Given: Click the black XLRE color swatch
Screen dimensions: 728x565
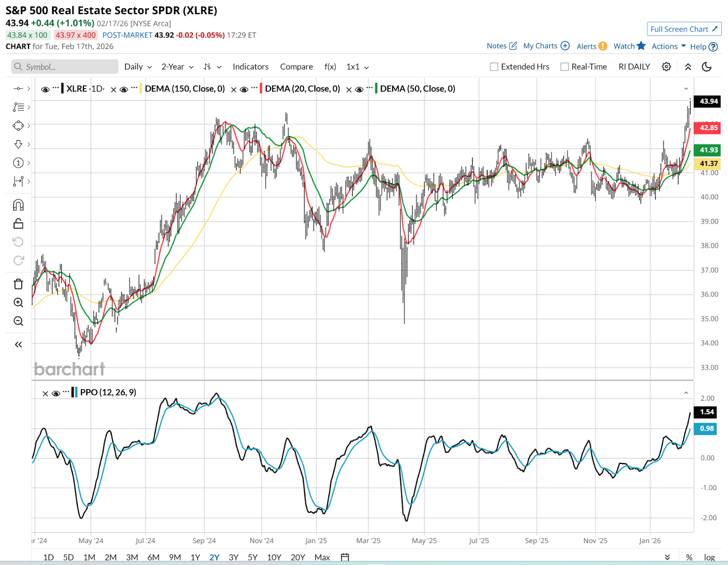Looking at the screenshot, I should (63, 88).
